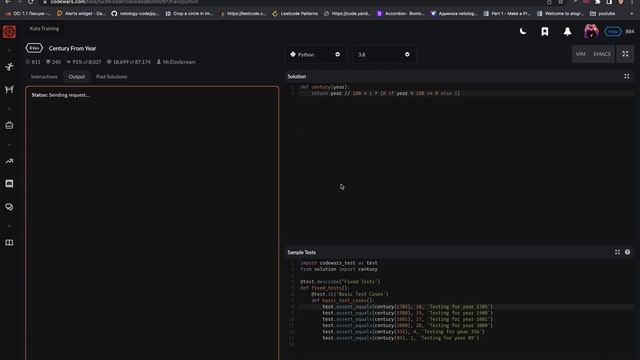The image size is (640, 360).
Task: Click the browser reload button
Action: pos(31,2)
